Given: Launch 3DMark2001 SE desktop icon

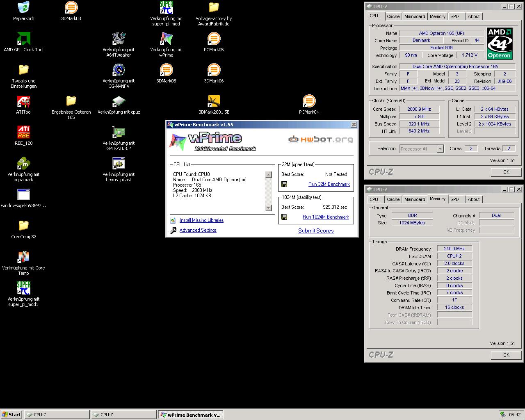Looking at the screenshot, I should [214, 101].
